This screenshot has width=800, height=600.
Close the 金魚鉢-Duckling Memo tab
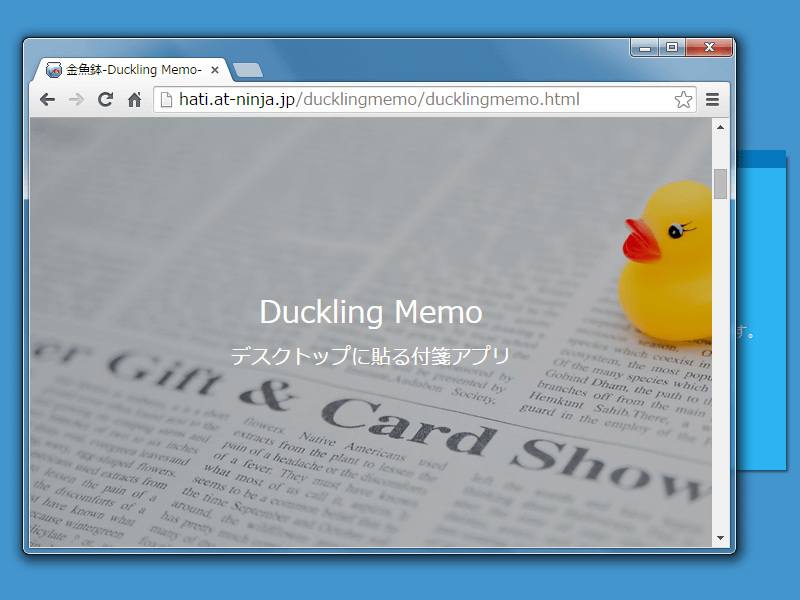click(215, 70)
